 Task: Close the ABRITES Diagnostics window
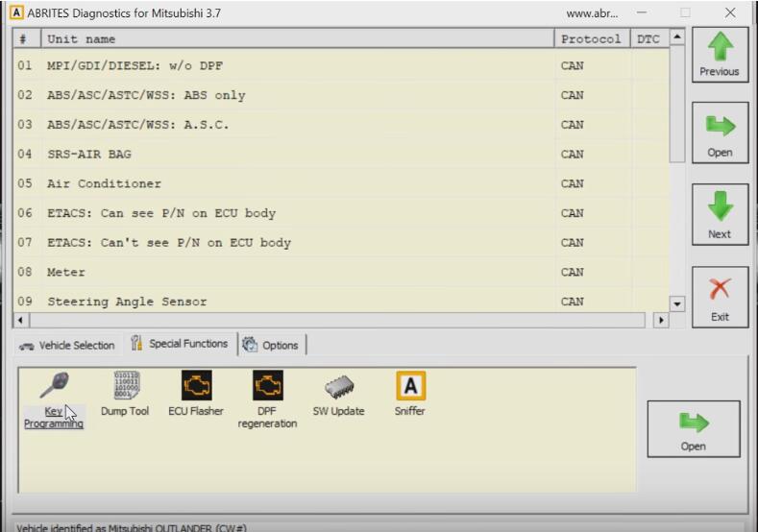click(x=730, y=12)
